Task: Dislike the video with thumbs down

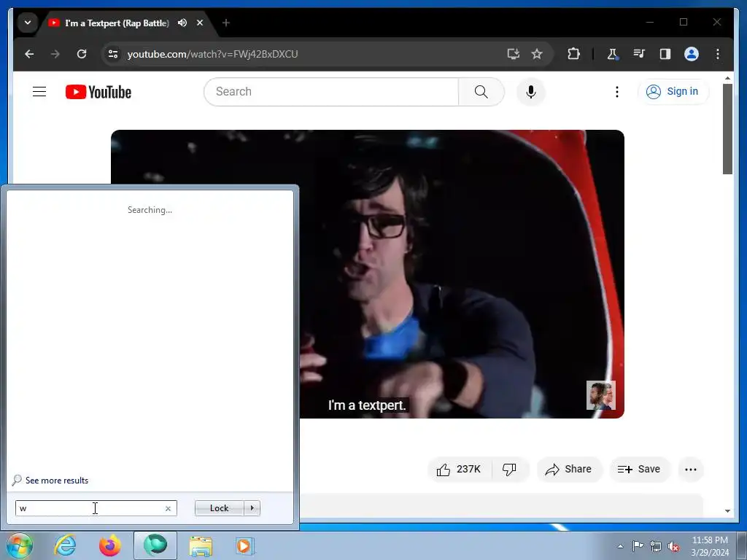Action: click(509, 470)
